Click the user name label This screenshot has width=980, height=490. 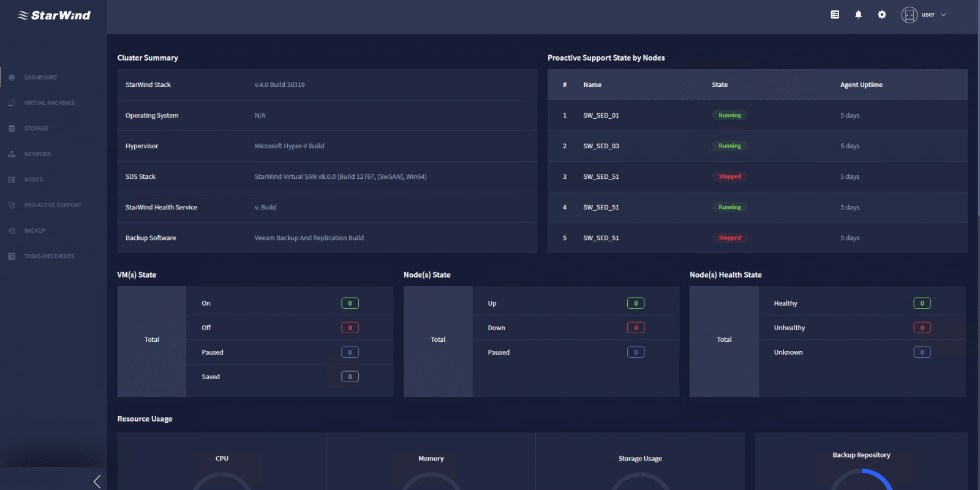pos(928,15)
